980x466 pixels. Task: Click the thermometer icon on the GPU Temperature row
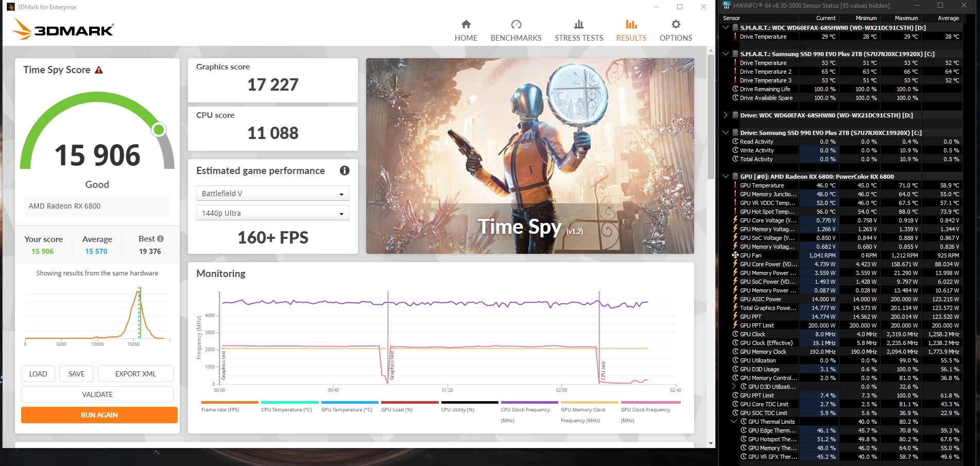pyautogui.click(x=735, y=185)
